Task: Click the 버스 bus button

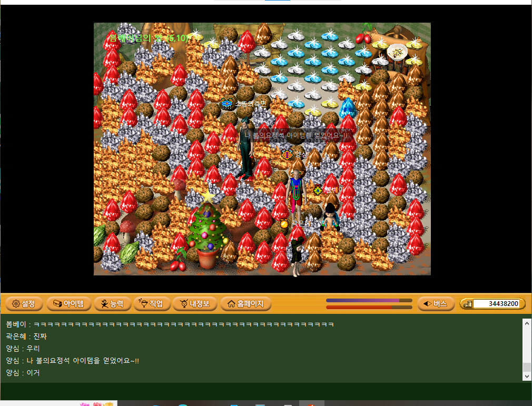Action: click(436, 304)
